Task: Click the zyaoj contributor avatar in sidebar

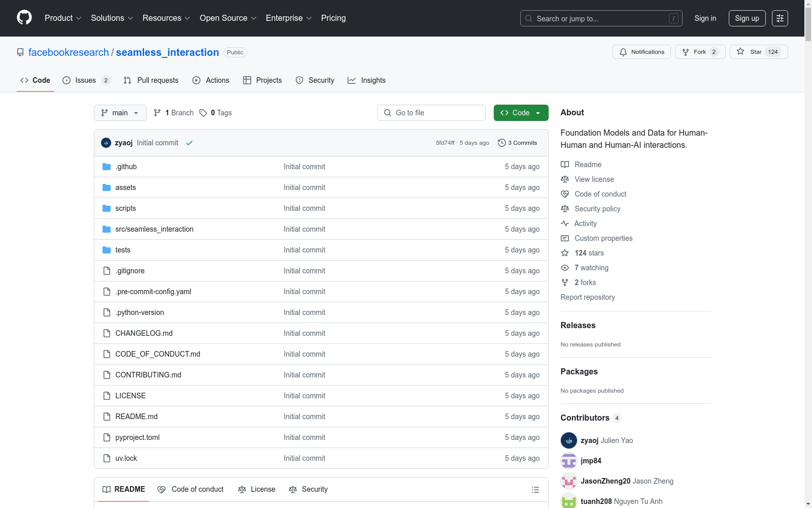Action: [x=569, y=440]
